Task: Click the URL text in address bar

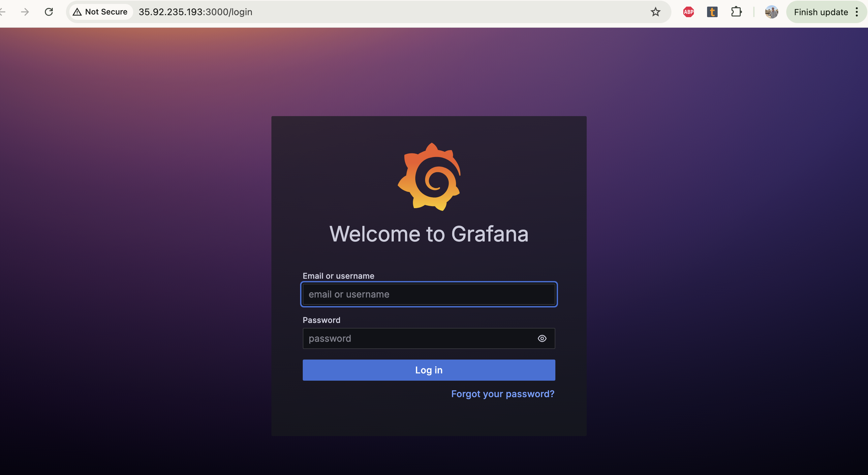Action: pos(196,12)
